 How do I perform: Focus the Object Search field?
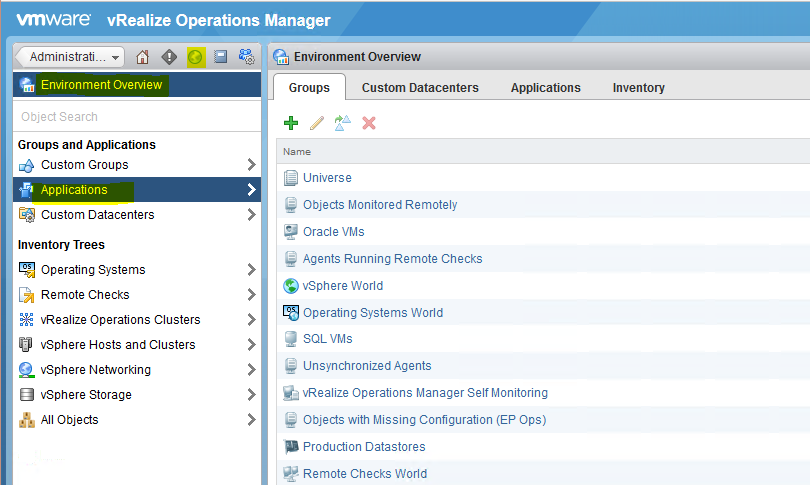pos(137,117)
